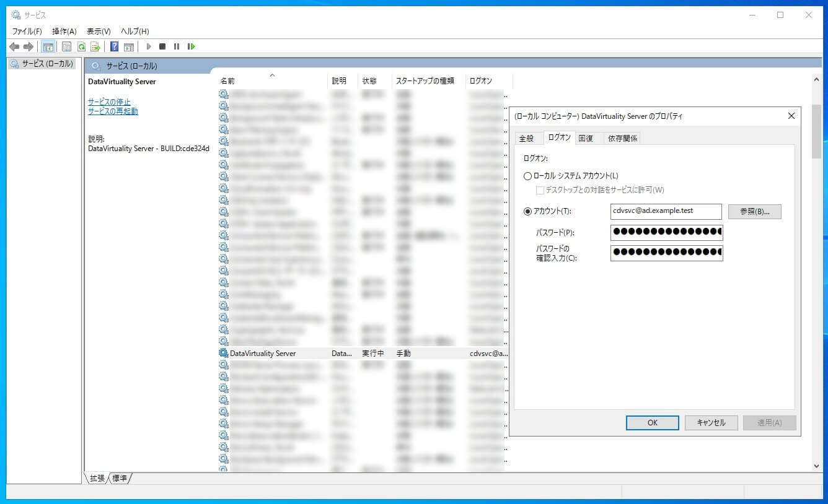Click the Data... description cell
This screenshot has width=828, height=504.
pos(341,354)
